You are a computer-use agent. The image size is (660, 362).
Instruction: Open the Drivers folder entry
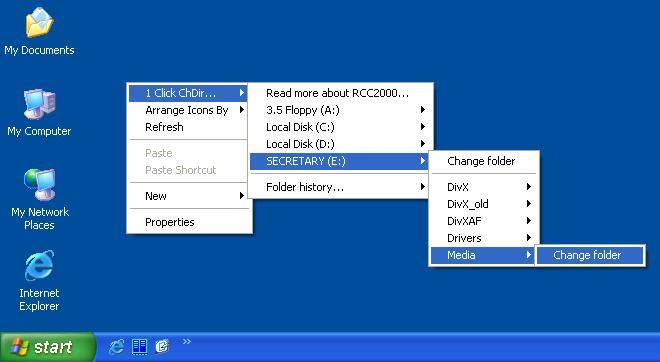click(484, 238)
